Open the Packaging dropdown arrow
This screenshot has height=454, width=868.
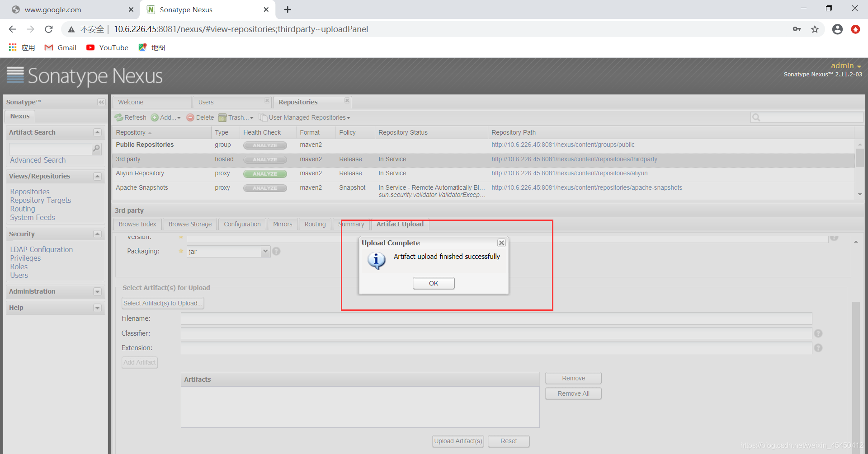point(265,251)
